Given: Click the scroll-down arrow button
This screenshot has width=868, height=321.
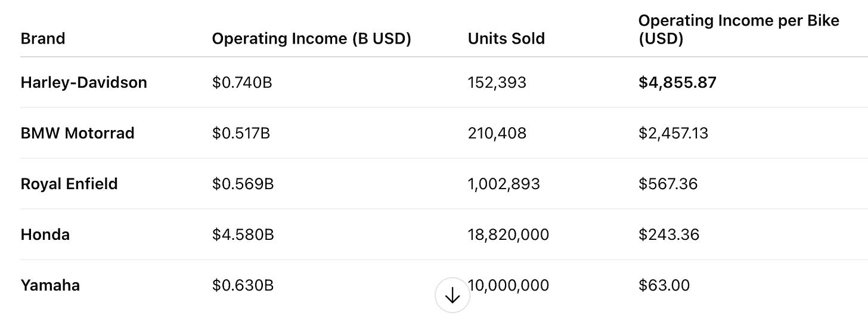Looking at the screenshot, I should click(452, 295).
